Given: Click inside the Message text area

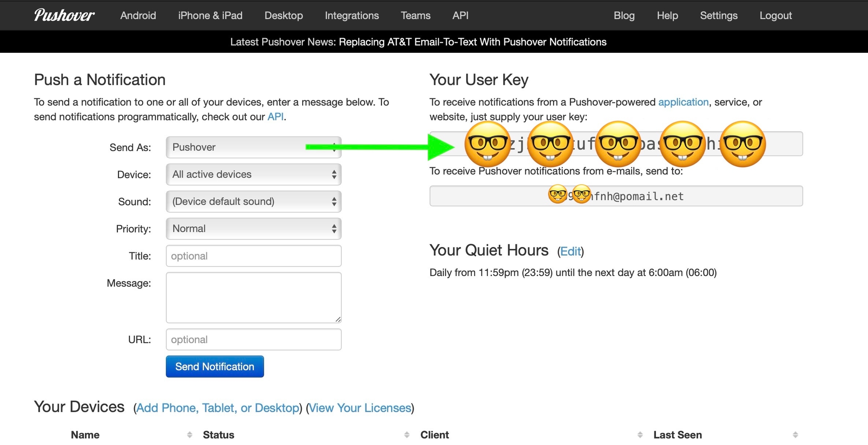Looking at the screenshot, I should (253, 297).
